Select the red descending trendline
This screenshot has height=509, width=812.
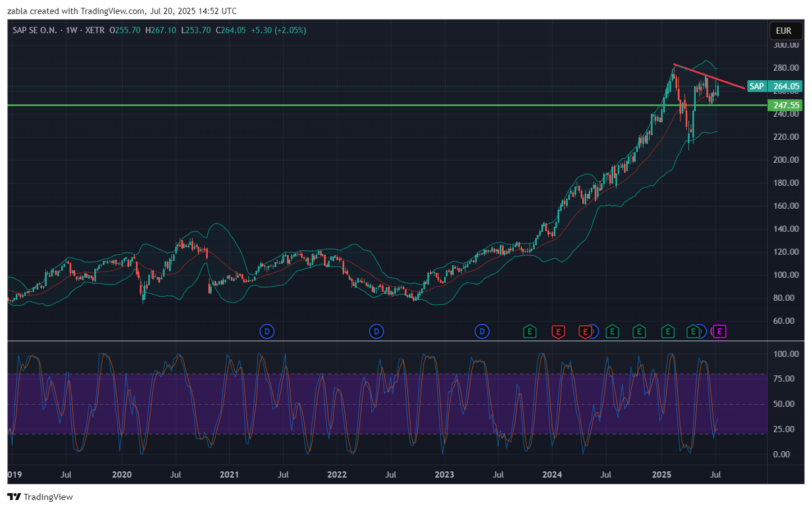pyautogui.click(x=709, y=76)
